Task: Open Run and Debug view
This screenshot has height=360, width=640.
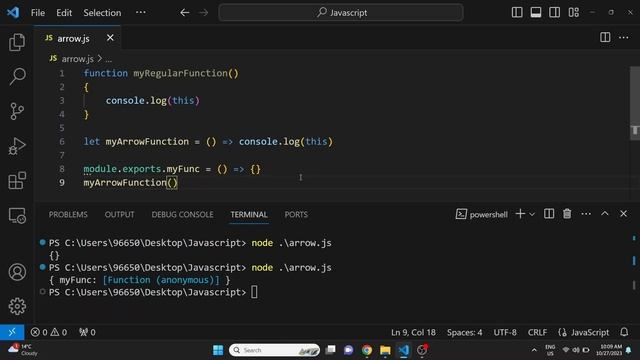Action: [17, 146]
